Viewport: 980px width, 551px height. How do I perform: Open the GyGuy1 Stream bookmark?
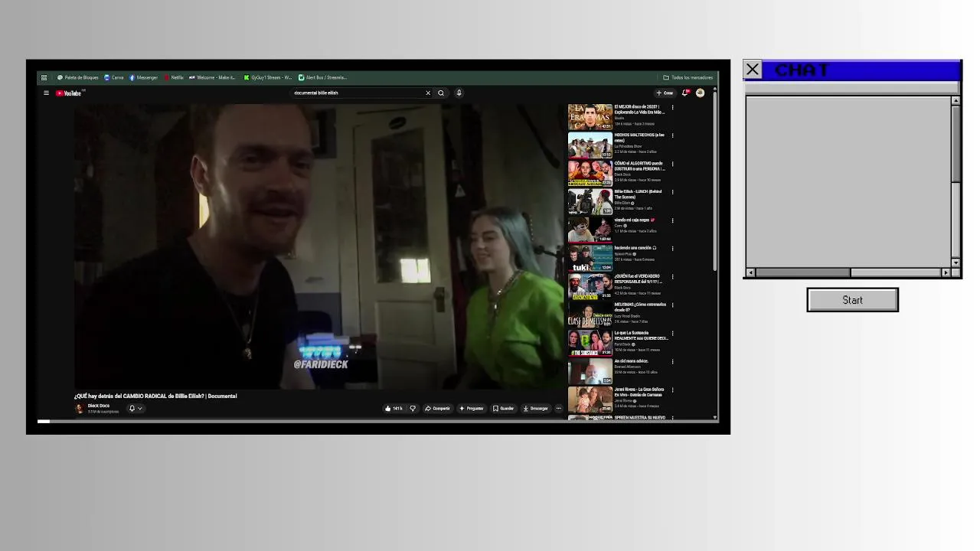[268, 77]
